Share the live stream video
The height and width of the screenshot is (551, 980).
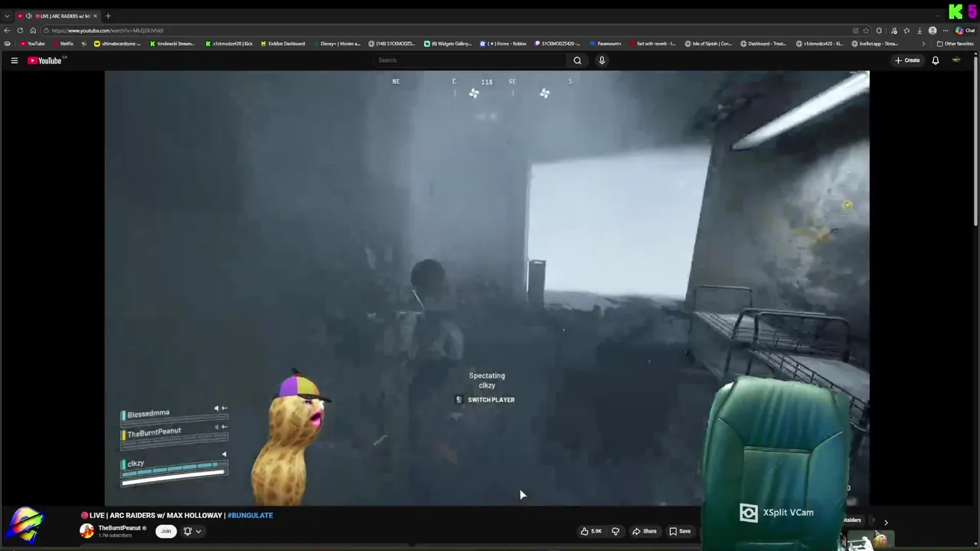tap(644, 531)
